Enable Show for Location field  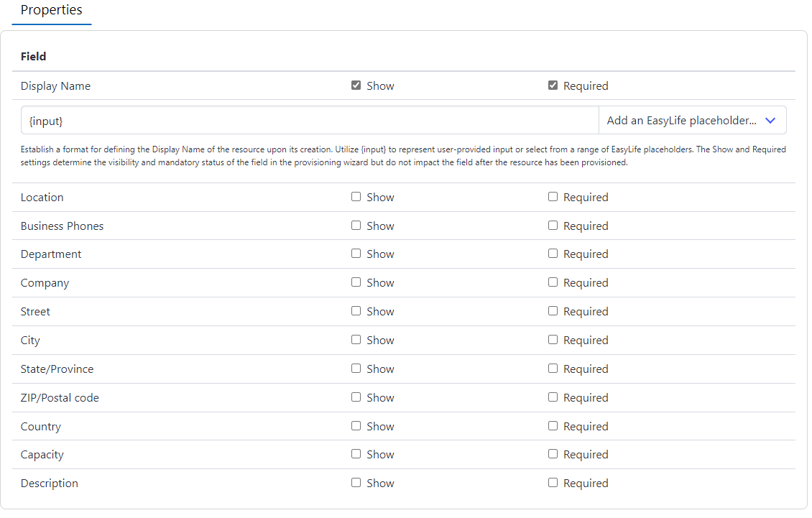point(356,197)
